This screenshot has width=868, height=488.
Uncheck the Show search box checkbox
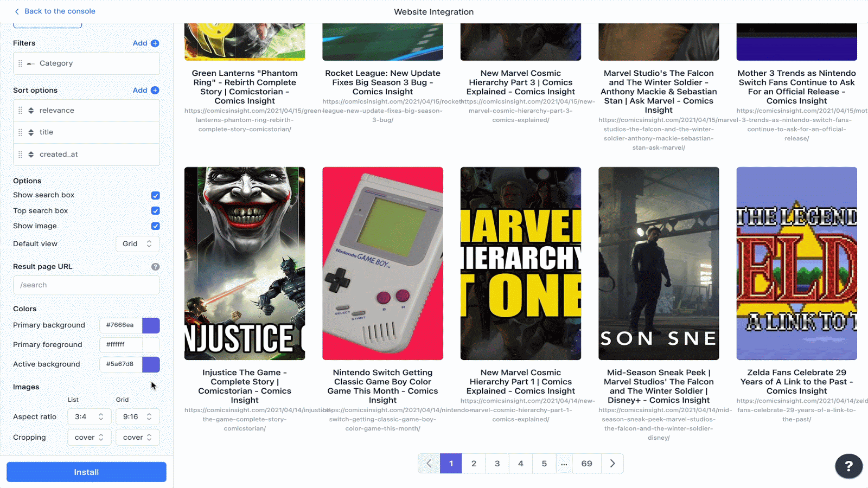click(156, 196)
